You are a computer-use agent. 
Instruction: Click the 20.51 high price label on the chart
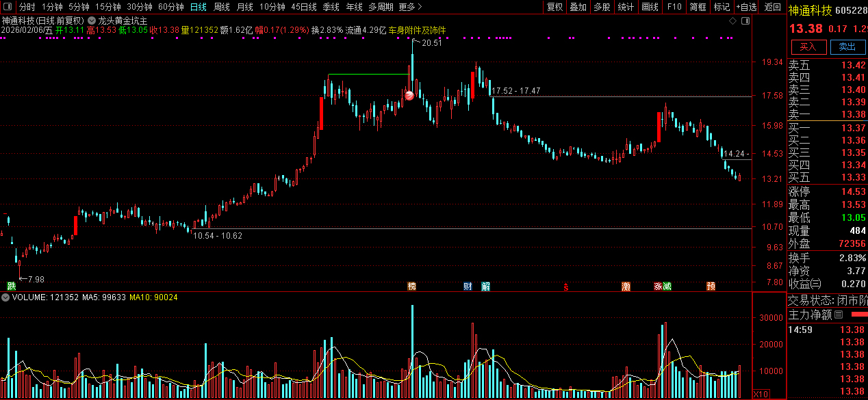[431, 43]
